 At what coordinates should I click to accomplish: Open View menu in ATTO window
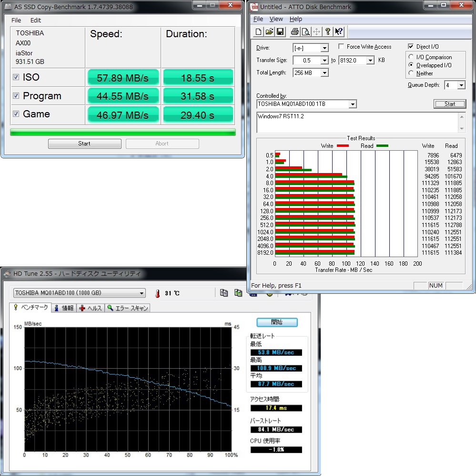(276, 19)
